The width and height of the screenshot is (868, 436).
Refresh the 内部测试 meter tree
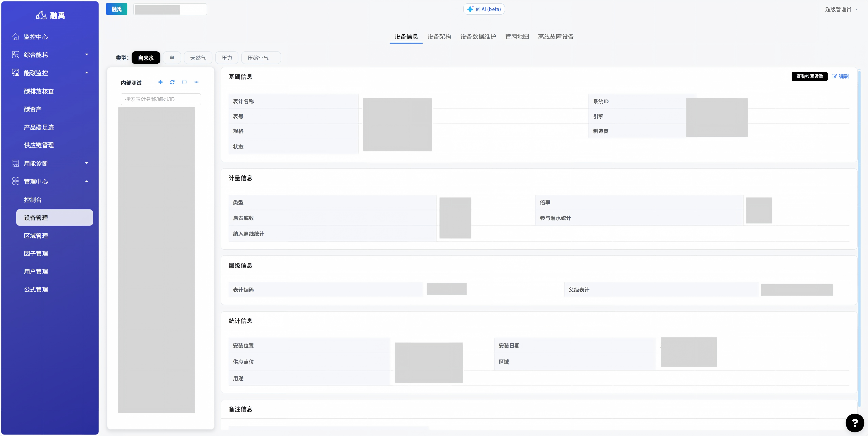click(172, 82)
